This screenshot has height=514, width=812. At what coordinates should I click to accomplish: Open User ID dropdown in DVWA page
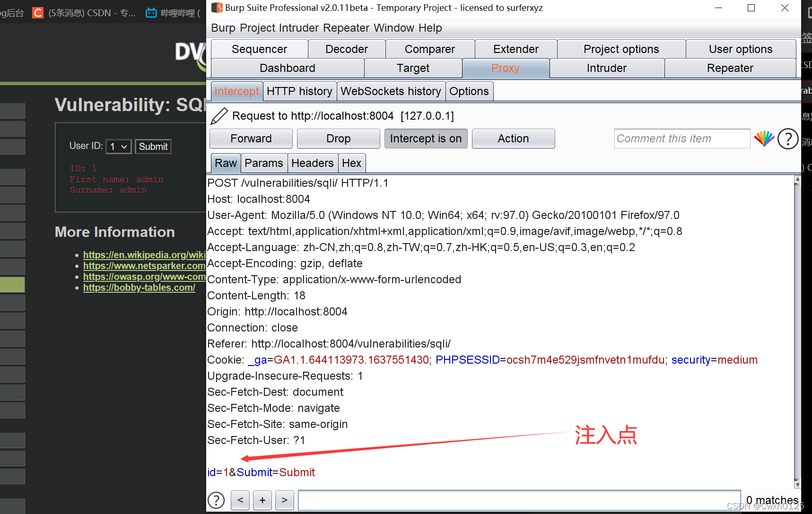118,147
